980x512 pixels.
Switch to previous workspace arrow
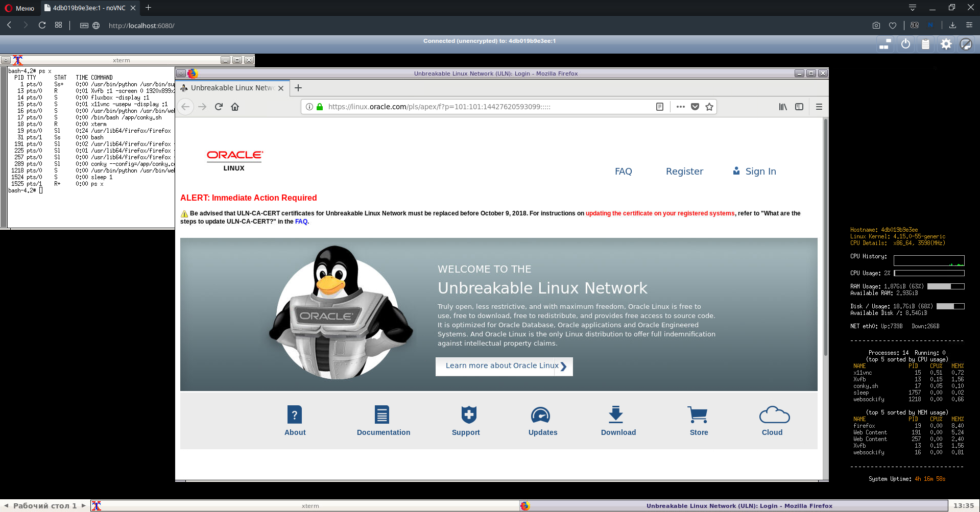pyautogui.click(x=6, y=506)
